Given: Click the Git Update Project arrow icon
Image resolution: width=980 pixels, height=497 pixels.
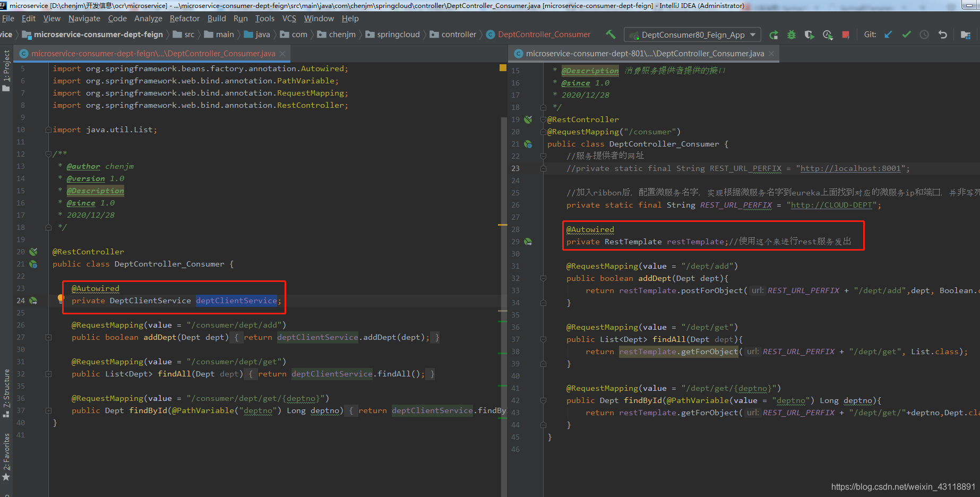Looking at the screenshot, I should click(888, 35).
